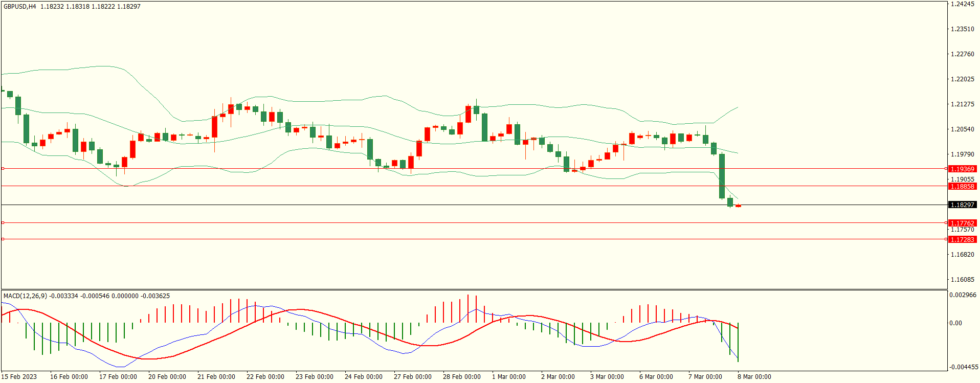Click the 15 Feb 2023 date label

click(19, 377)
